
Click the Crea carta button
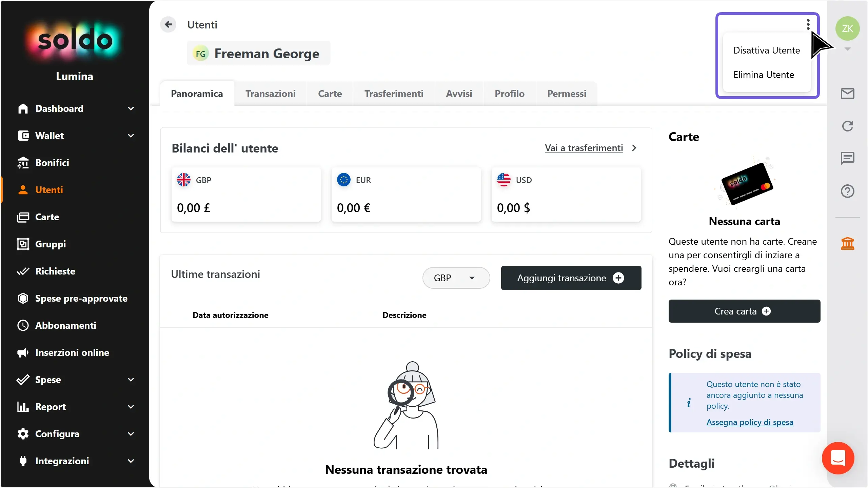click(x=744, y=311)
